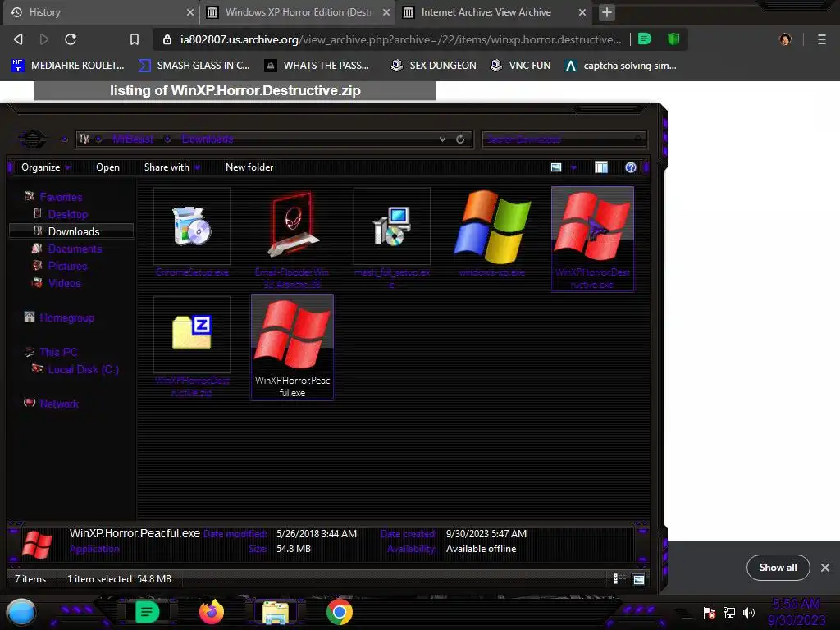
Task: Open captcha solving sim... bookmark
Action: point(620,66)
